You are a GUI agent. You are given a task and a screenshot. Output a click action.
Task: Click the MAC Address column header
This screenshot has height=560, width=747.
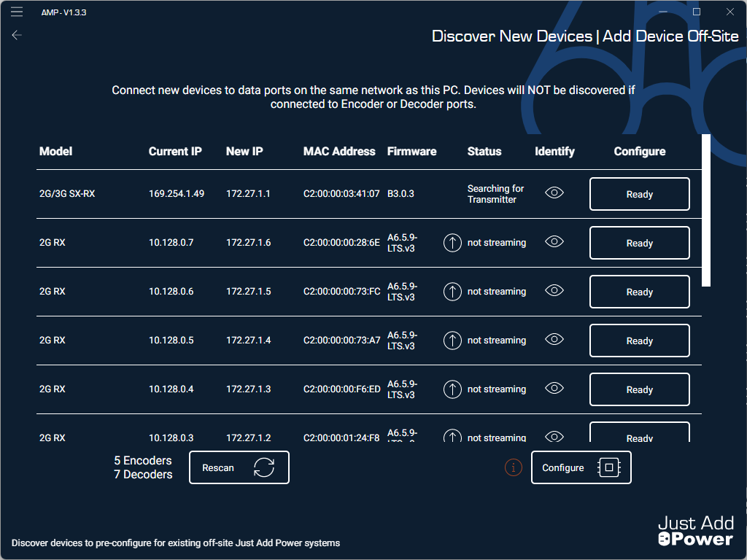coord(339,152)
